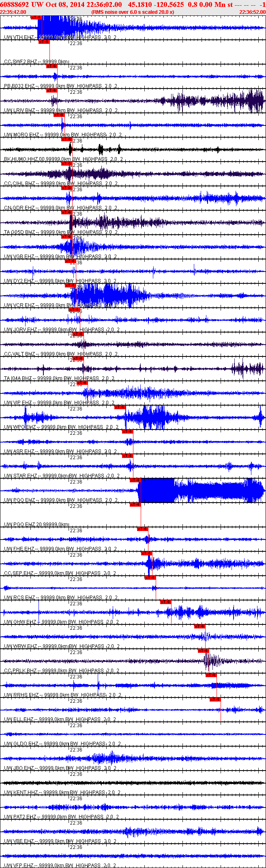Select the CN GDR EHZ station label
This screenshot has height=868, width=266.
pyautogui.click(x=61, y=208)
